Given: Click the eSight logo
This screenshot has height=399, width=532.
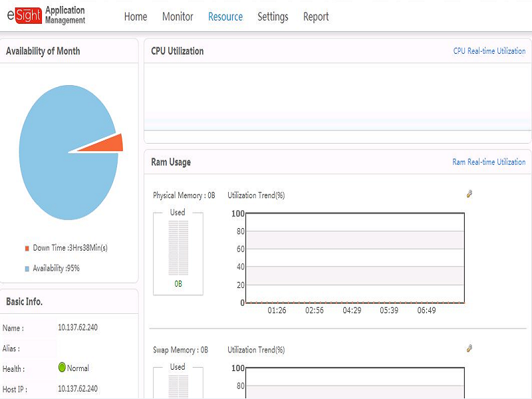Looking at the screenshot, I should (x=25, y=15).
